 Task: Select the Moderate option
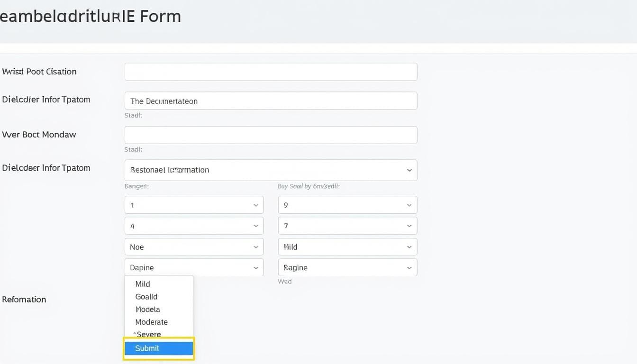click(151, 322)
